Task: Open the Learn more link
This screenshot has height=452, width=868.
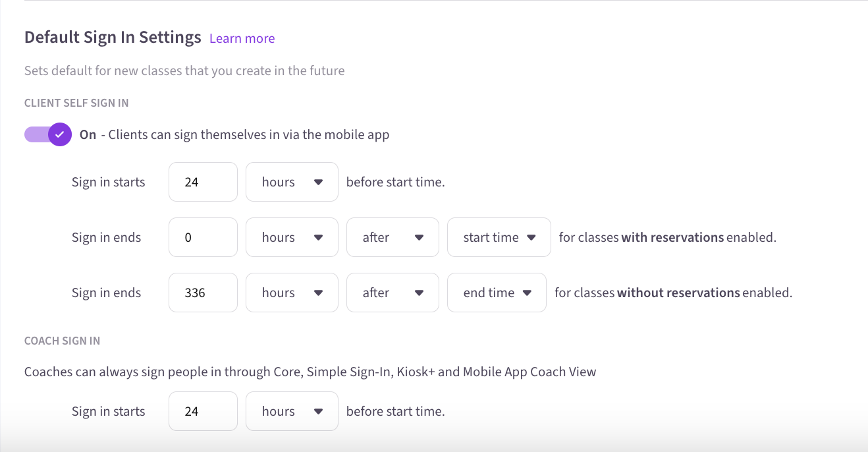Action: pyautogui.click(x=242, y=38)
